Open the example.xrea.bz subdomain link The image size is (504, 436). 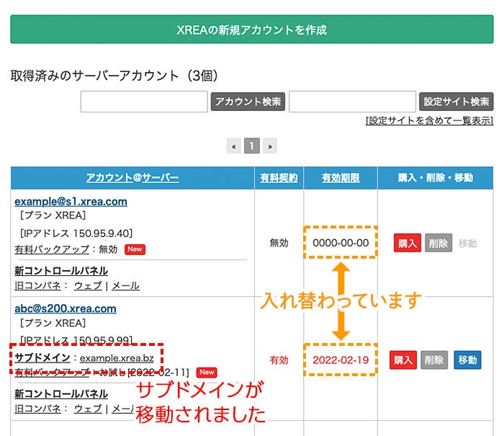(117, 357)
